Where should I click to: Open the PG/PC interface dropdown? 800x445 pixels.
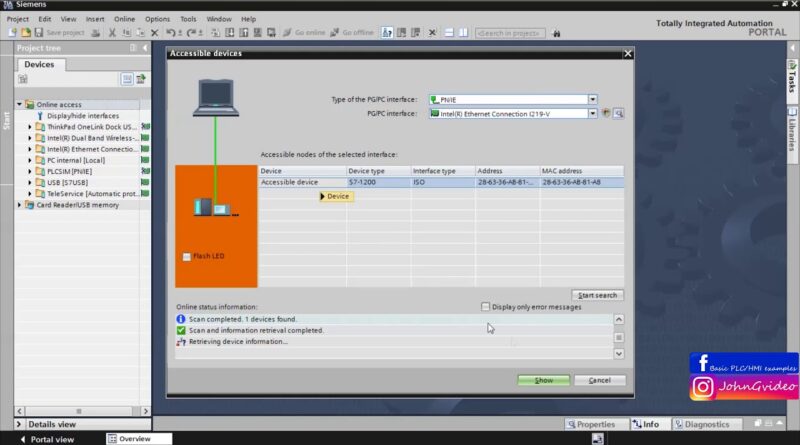coord(592,113)
